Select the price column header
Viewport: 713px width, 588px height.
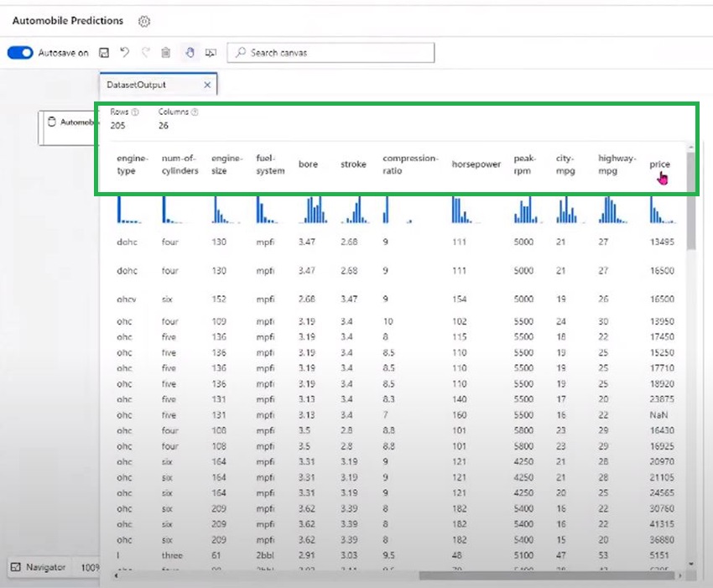point(659,164)
